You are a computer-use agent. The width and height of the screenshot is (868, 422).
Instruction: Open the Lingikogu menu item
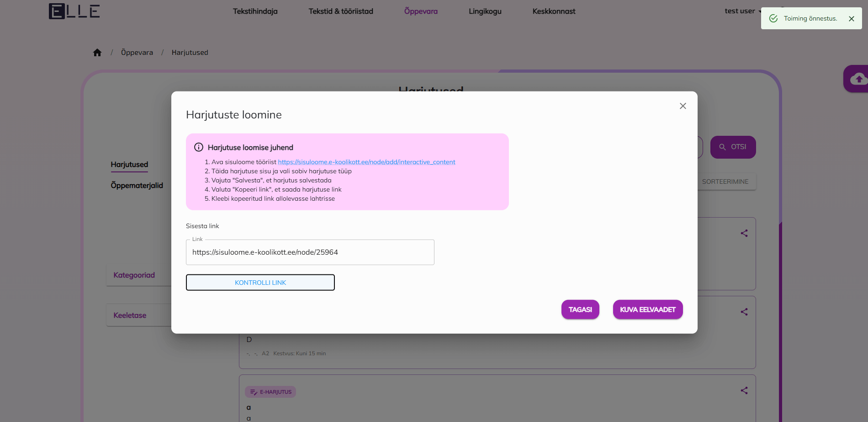[485, 11]
